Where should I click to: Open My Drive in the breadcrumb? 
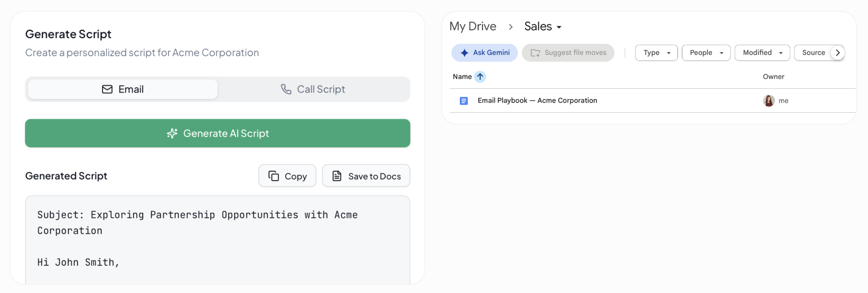pyautogui.click(x=473, y=26)
